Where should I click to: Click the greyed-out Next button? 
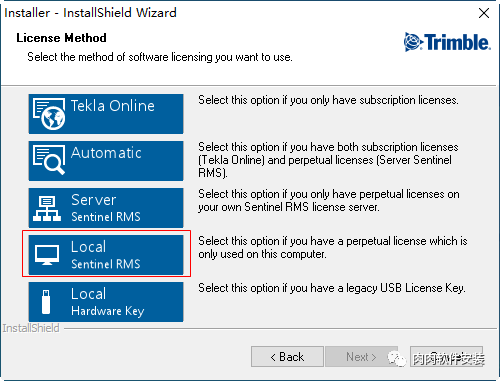point(361,357)
